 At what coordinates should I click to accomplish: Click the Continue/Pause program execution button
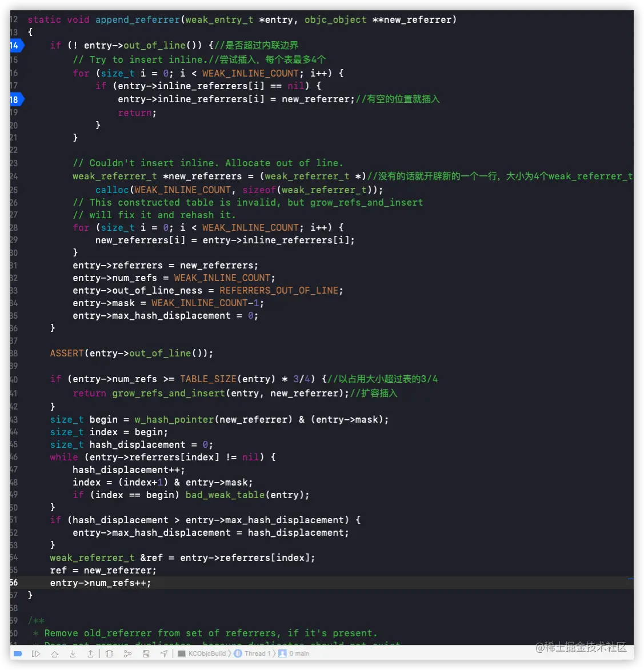[x=36, y=653]
